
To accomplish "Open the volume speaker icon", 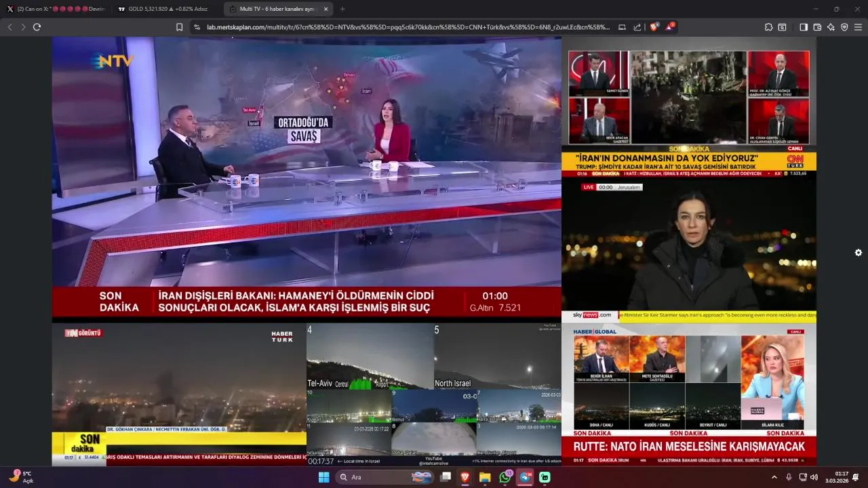I will pos(814,477).
